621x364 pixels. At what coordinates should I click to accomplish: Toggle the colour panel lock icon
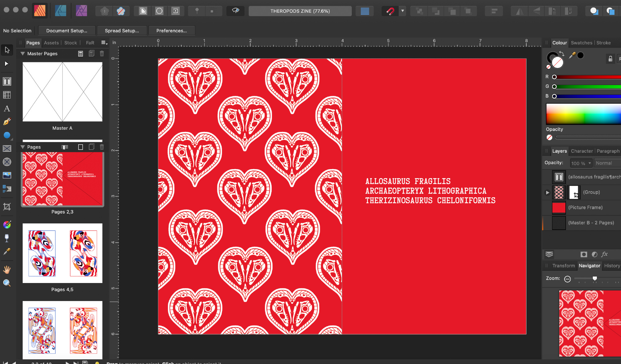[x=610, y=59]
